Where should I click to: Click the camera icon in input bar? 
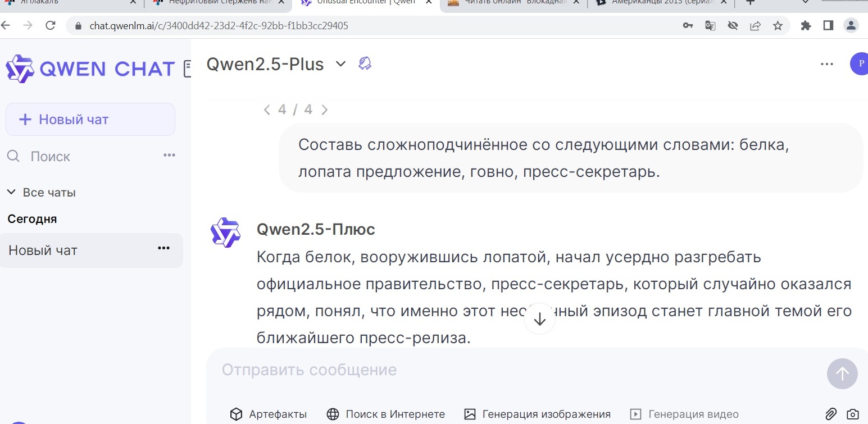(852, 414)
